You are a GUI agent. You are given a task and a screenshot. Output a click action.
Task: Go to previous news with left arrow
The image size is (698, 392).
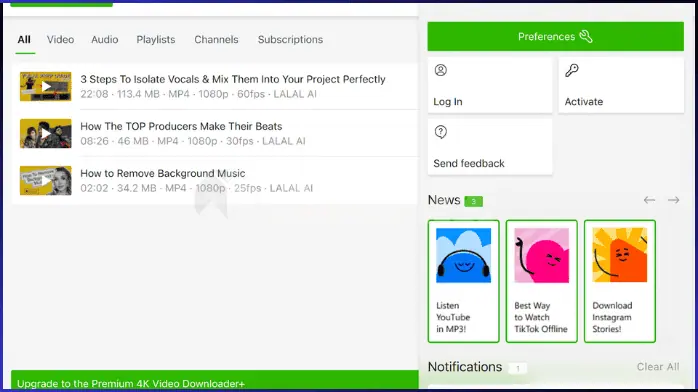[649, 200]
